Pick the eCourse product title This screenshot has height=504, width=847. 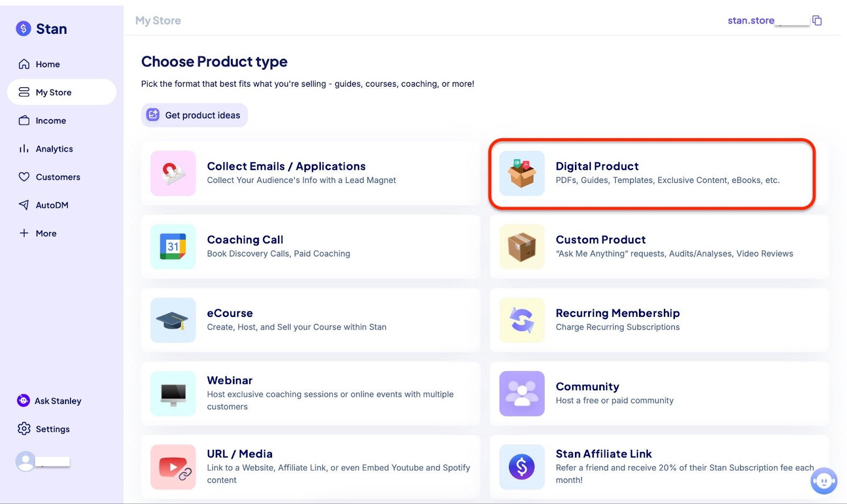(x=230, y=313)
